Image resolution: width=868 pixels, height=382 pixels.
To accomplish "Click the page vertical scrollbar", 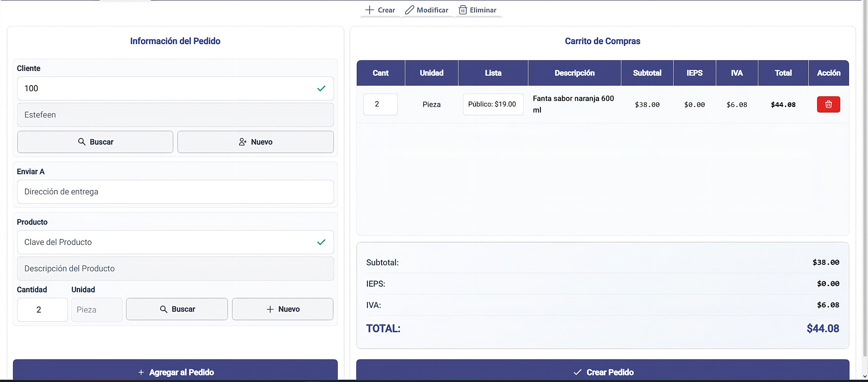I will (865, 179).
